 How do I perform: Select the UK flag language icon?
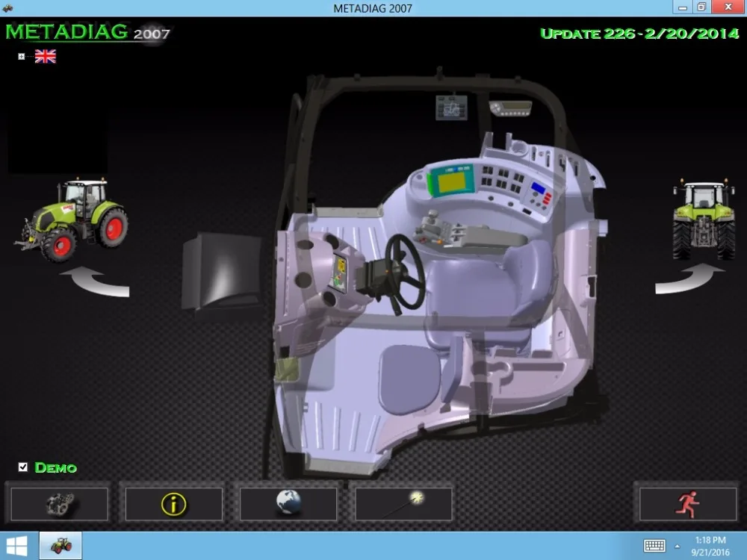46,56
